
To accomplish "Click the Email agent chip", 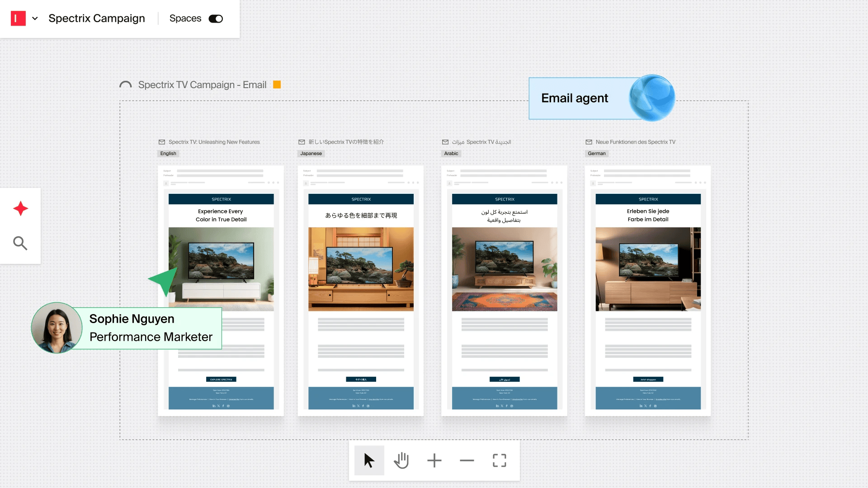I will point(575,98).
